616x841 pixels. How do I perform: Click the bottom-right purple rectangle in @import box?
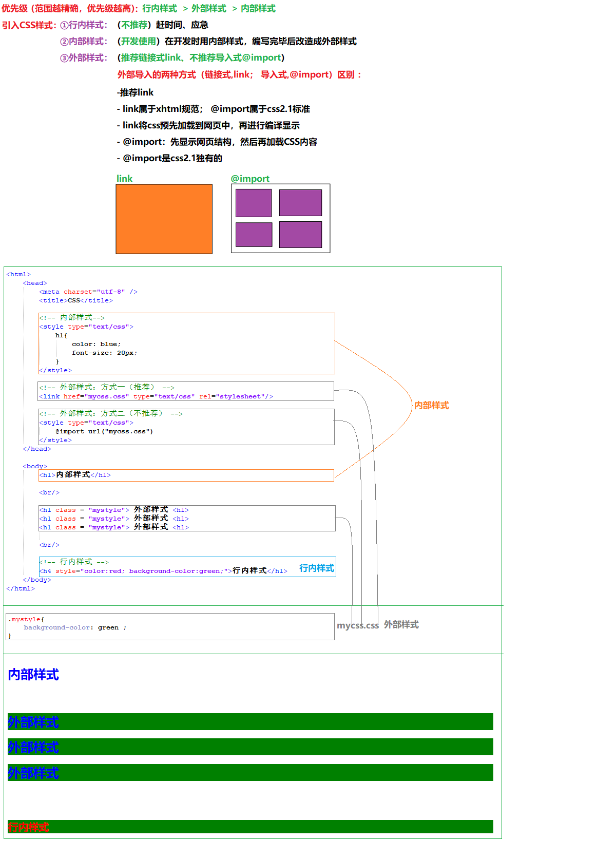(x=300, y=235)
